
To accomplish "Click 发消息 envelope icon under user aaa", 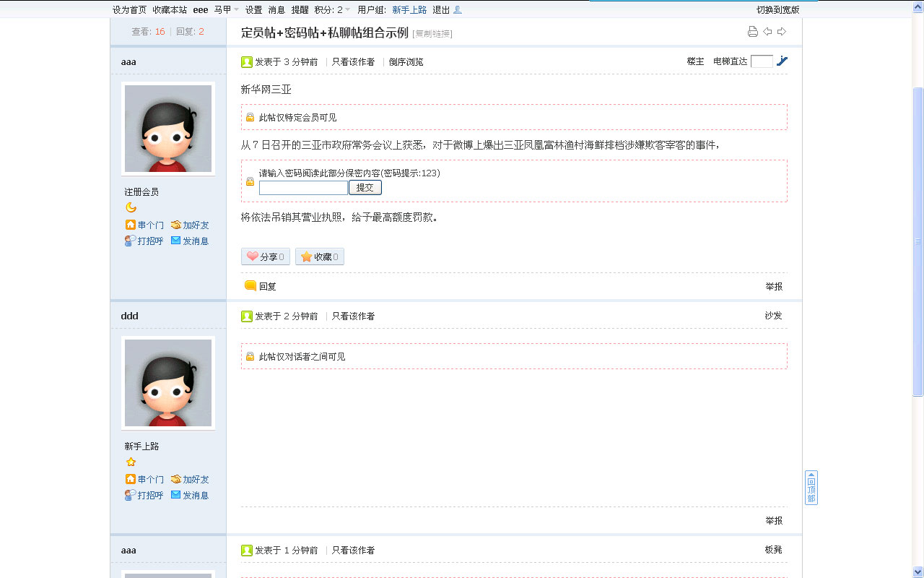I will [176, 241].
